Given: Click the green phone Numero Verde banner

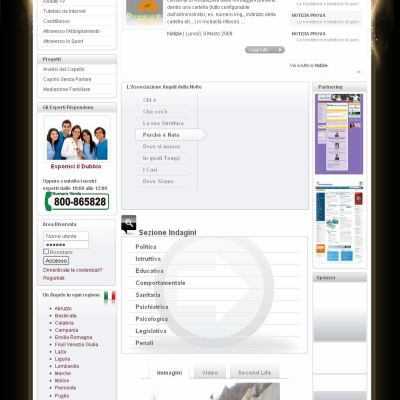Looking at the screenshot, I should (x=77, y=201).
